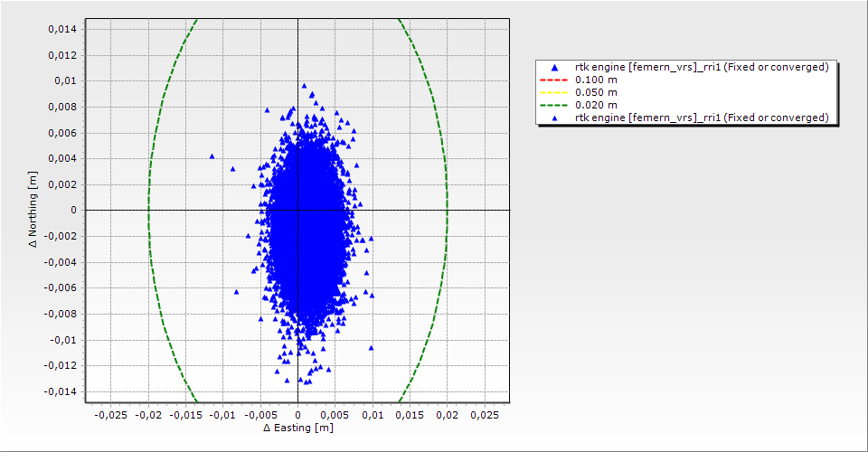
Task: Click the blue triangle marker in top legend entry
Action: pos(555,68)
